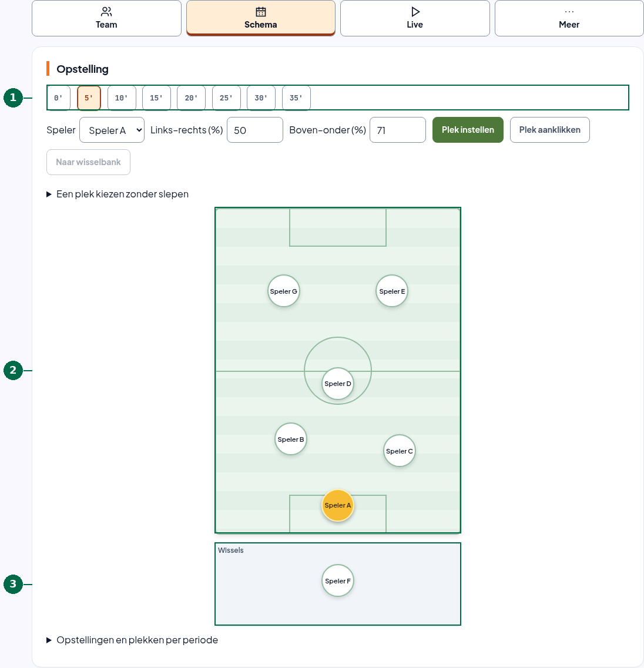Screen dimensions: 644x668
Task: Select Speler D in the center circle
Action: tap(338, 384)
